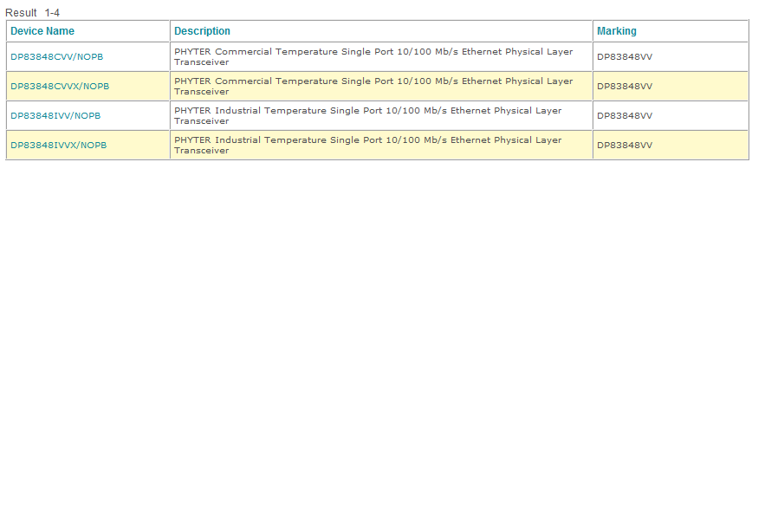Click the marking DP83848VV in DP83848IVVX/NOPB row

point(625,145)
